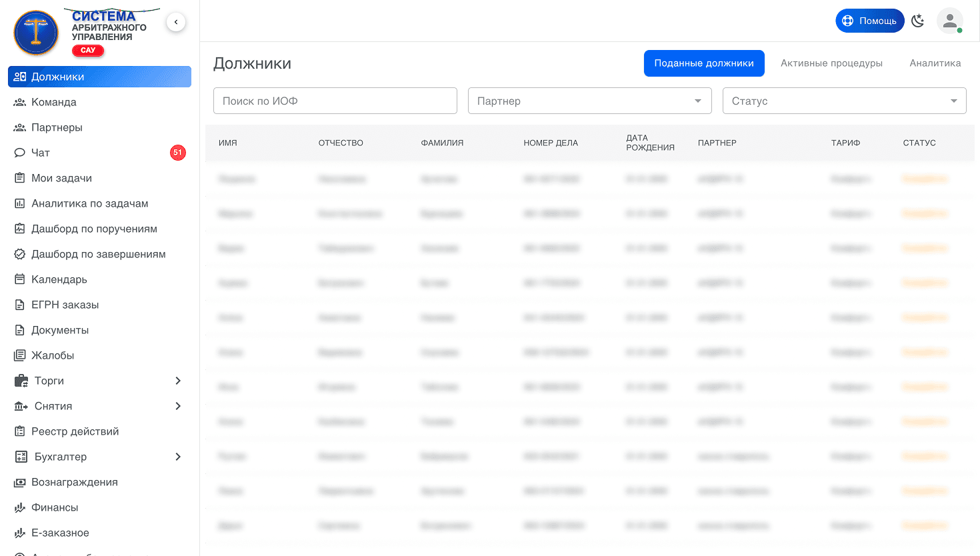Open the Статус dropdown filter
The image size is (980, 556).
click(844, 101)
